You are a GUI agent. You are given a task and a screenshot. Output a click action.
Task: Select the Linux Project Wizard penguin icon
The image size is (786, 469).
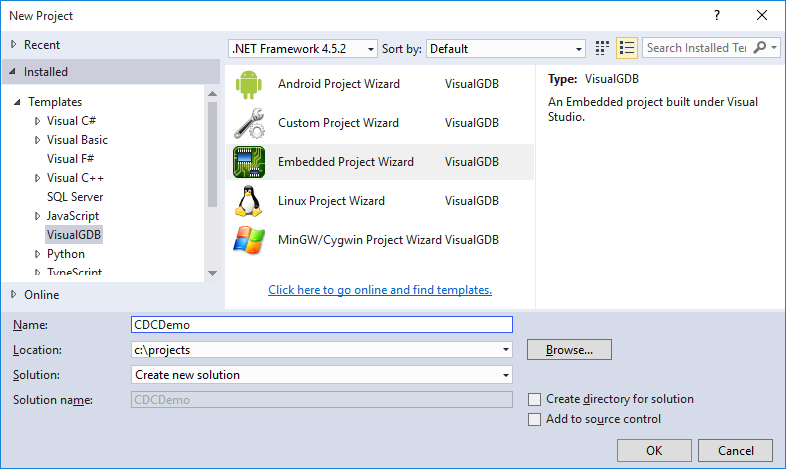(x=249, y=201)
